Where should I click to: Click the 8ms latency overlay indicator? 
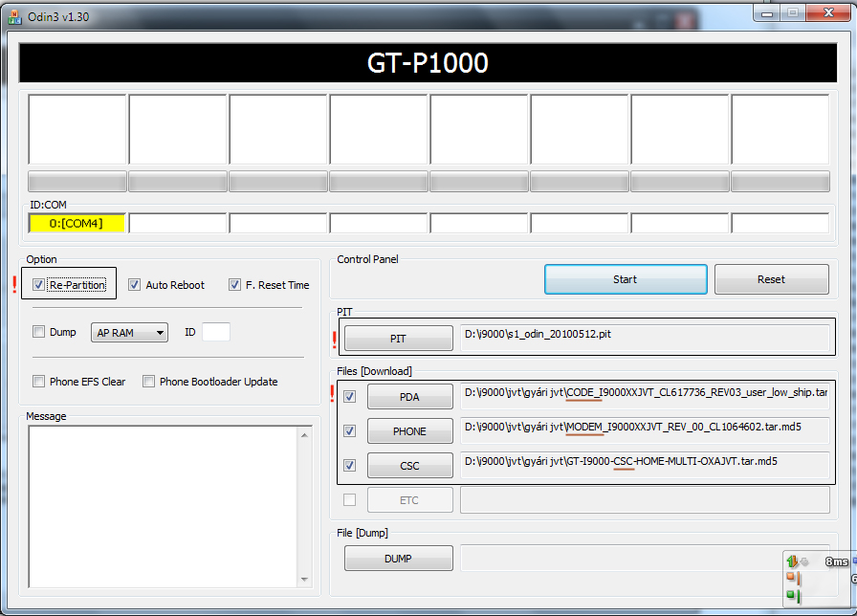[x=836, y=561]
